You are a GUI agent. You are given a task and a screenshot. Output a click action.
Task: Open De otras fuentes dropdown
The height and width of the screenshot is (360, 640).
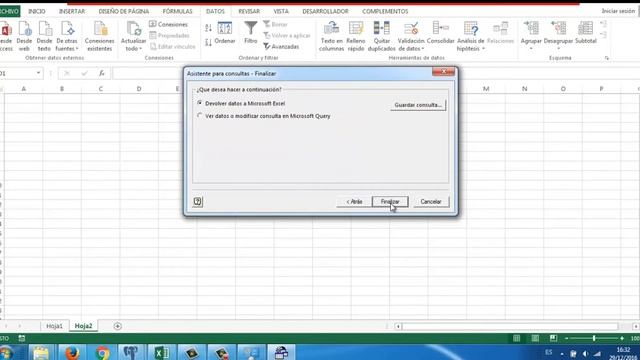(67, 37)
